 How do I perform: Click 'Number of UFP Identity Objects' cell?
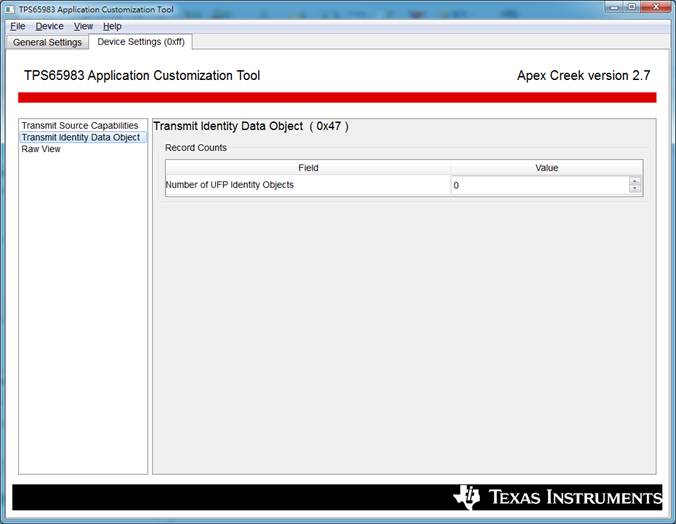(308, 185)
